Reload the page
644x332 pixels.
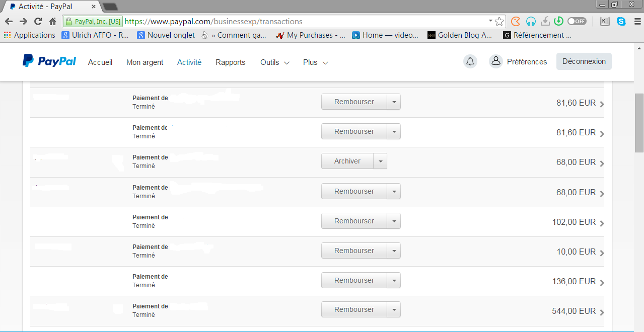point(38,22)
